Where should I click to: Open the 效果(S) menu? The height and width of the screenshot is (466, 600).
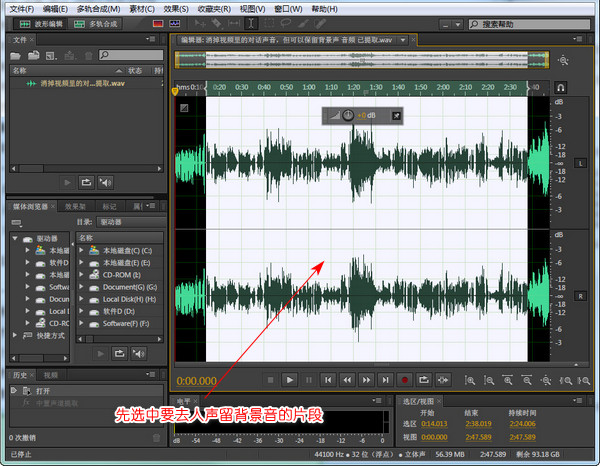coord(176,9)
